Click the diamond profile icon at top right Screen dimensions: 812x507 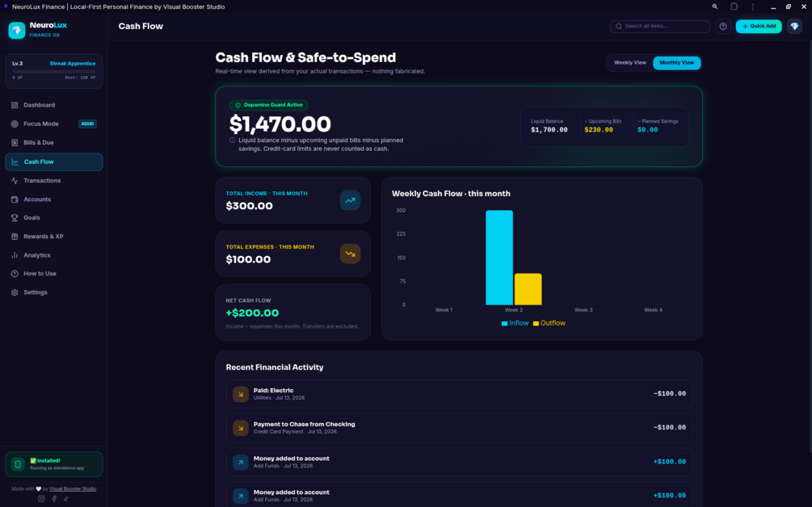tap(794, 27)
